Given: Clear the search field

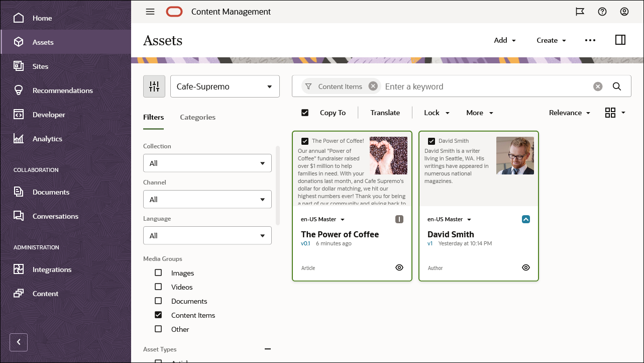Looking at the screenshot, I should [598, 86].
